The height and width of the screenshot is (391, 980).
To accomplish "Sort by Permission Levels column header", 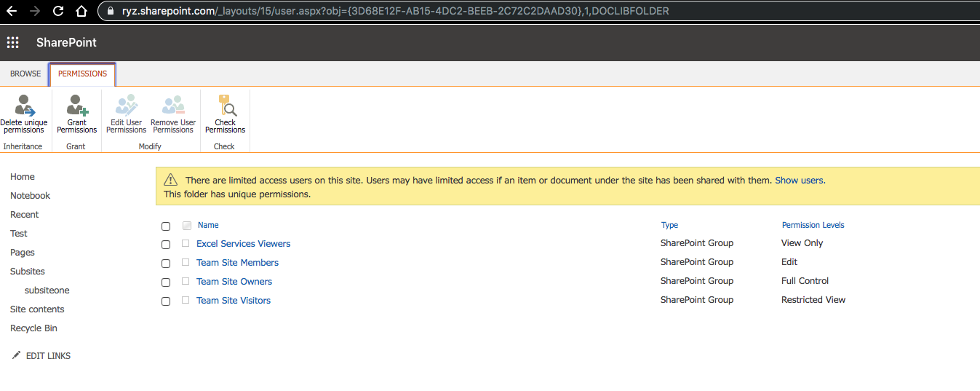I will [x=813, y=226].
